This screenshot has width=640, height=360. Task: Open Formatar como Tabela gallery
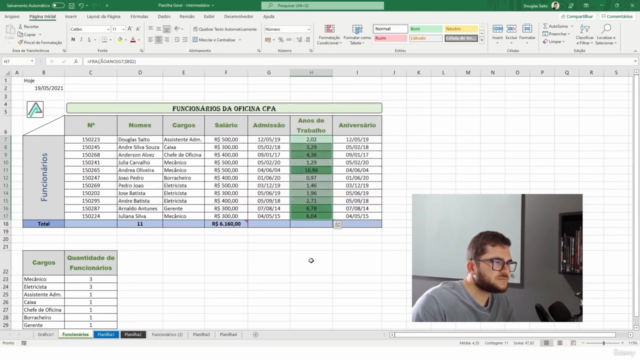[357, 35]
